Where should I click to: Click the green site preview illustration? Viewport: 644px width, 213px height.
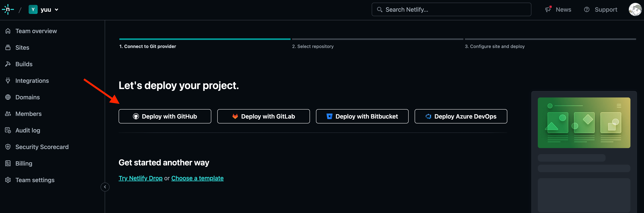tap(584, 123)
